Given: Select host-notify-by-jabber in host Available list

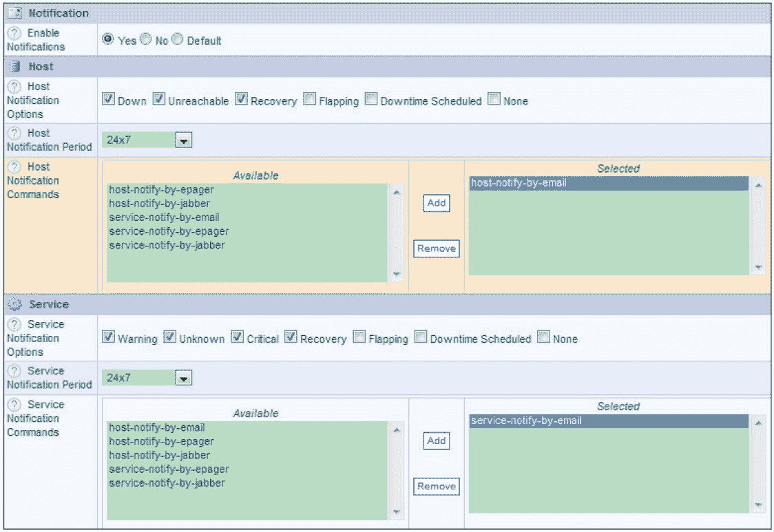Looking at the screenshot, I should click(159, 203).
